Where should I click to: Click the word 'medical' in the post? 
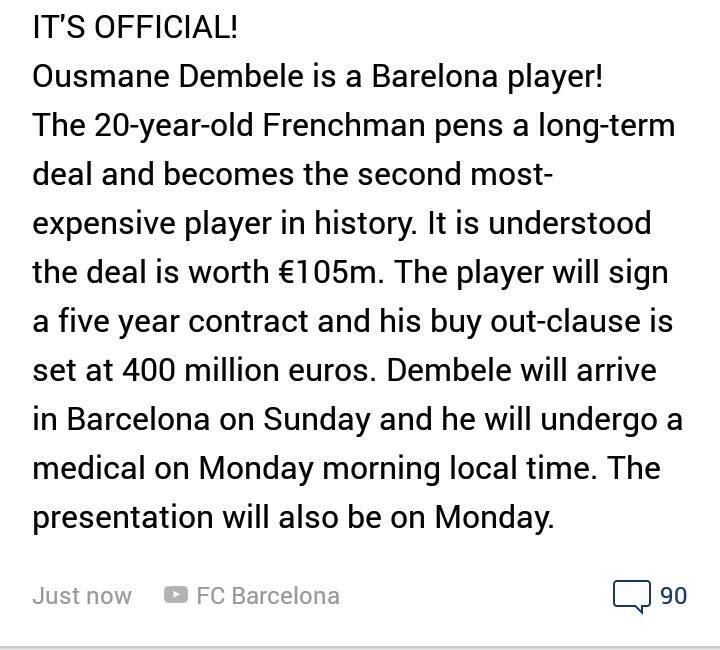(x=91, y=469)
